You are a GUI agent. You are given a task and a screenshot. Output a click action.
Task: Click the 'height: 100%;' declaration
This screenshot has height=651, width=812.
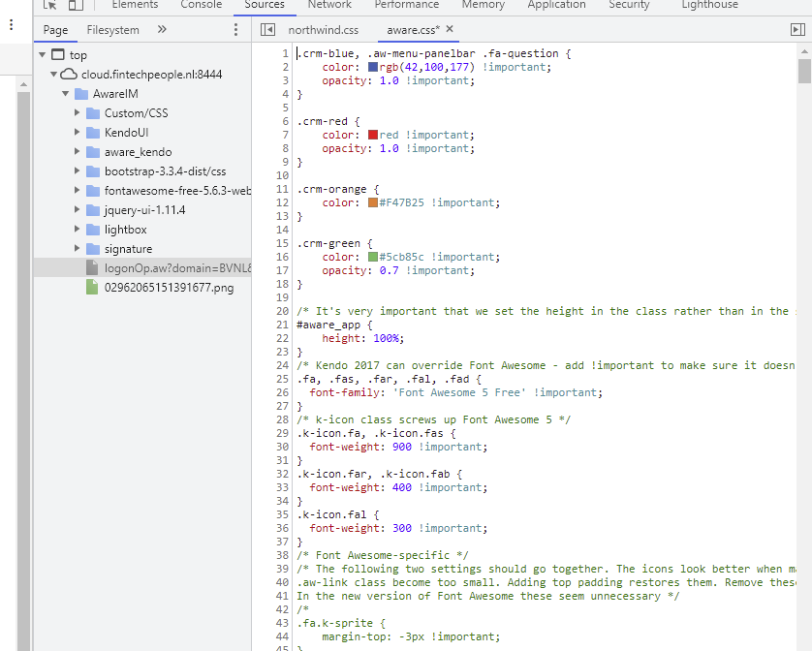362,338
